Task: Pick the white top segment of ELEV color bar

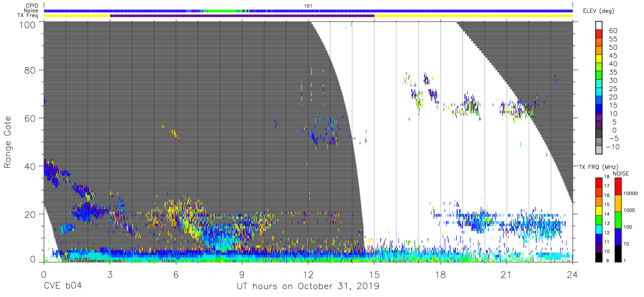Action: pos(600,25)
